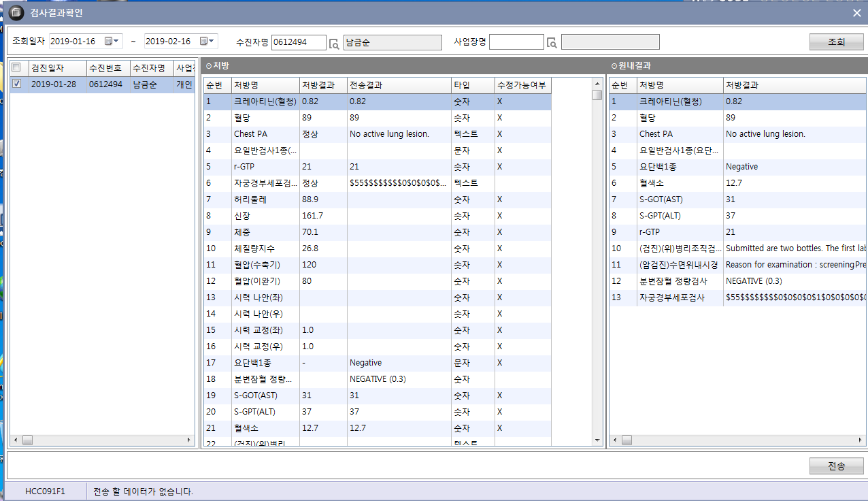This screenshot has height=501, width=868.
Task: Select the 분변잠혈 정량검사 row in 원내결과
Action: 738,281
